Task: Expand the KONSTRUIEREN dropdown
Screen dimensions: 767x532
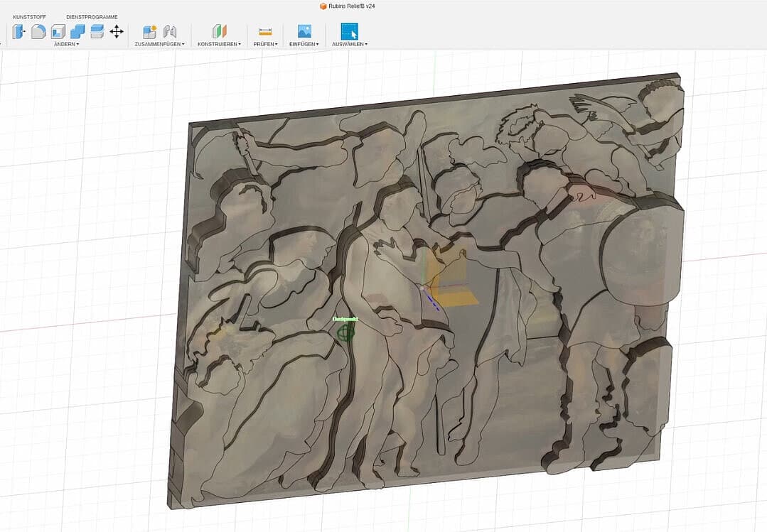Action: (x=219, y=44)
